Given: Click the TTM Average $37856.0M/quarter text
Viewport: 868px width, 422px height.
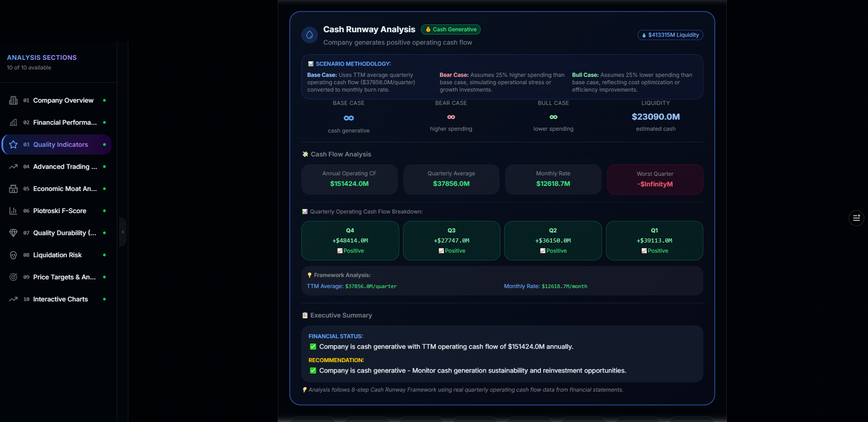Looking at the screenshot, I should click(x=352, y=286).
